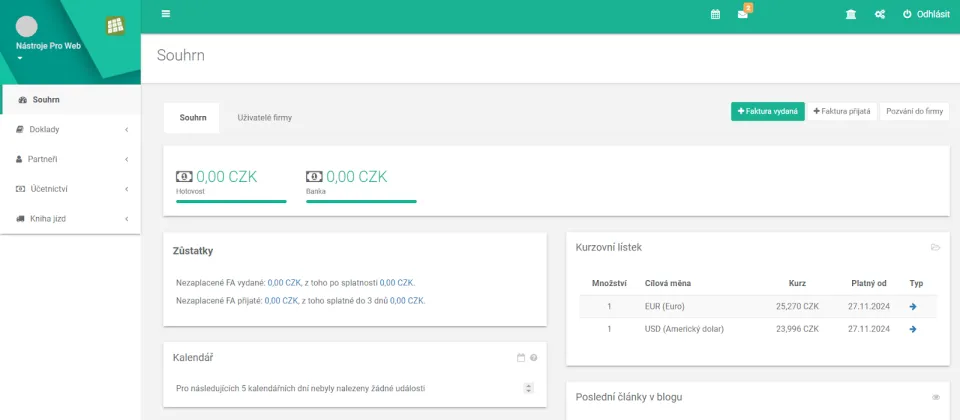Screen dimensions: 960x420
Task: Open Kniha jízd in the sidebar
Action: coord(70,219)
